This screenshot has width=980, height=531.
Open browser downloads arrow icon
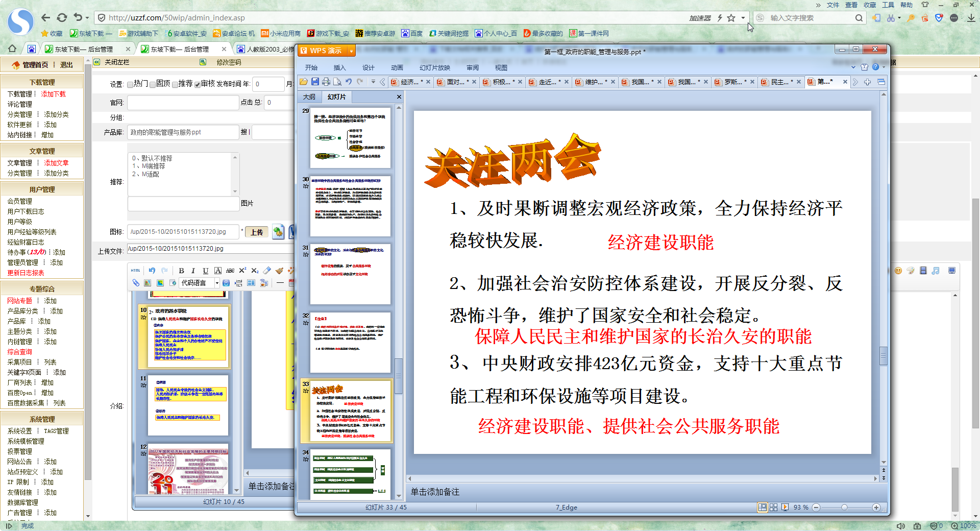click(971, 18)
